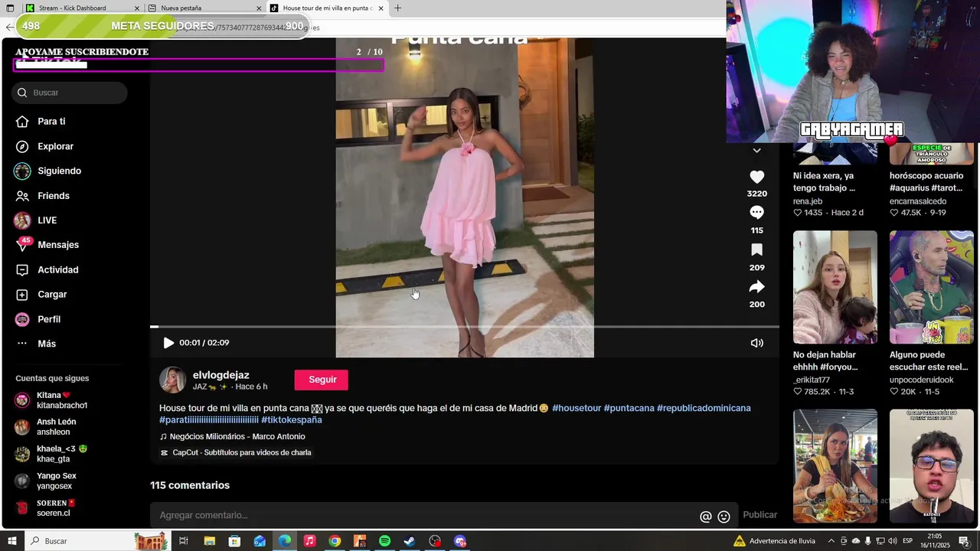Open 'horóscopo acuario' video title

(926, 181)
